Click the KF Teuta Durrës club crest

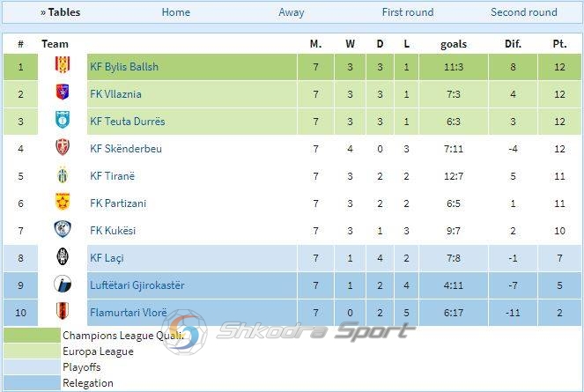tap(63, 121)
